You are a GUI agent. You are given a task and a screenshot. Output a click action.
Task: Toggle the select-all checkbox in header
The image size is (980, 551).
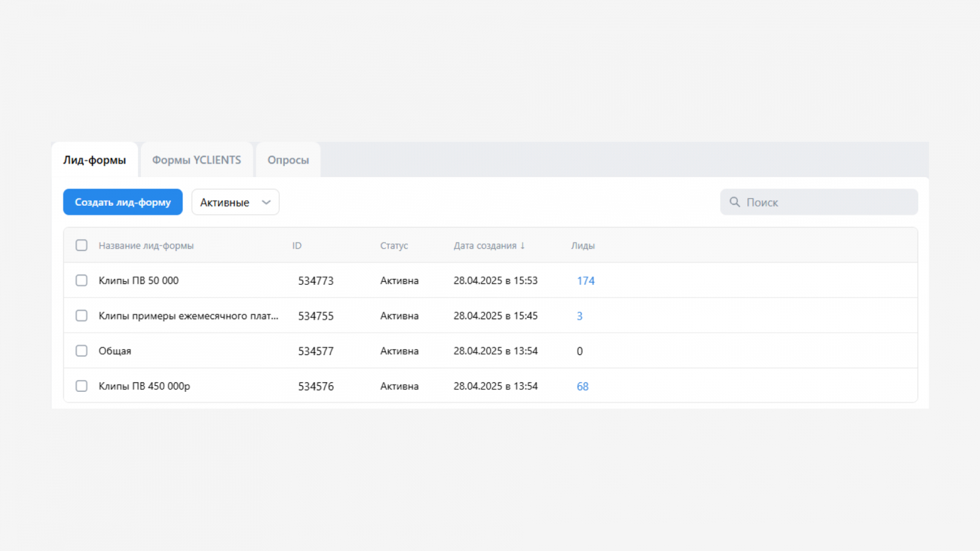(81, 246)
